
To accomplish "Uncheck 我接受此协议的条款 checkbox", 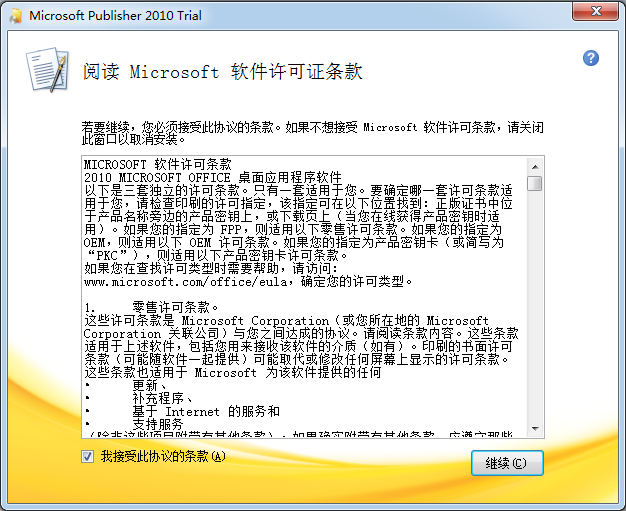I will tap(87, 456).
